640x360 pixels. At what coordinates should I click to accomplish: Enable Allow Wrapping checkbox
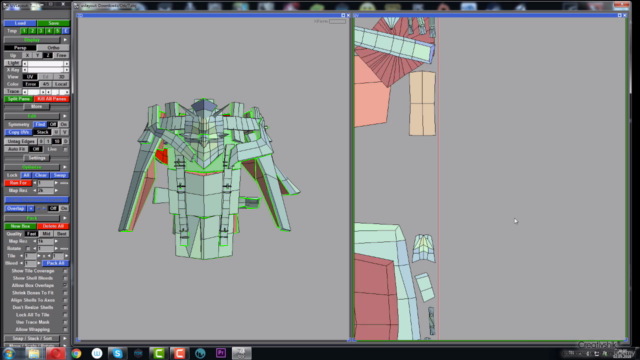pos(65,330)
